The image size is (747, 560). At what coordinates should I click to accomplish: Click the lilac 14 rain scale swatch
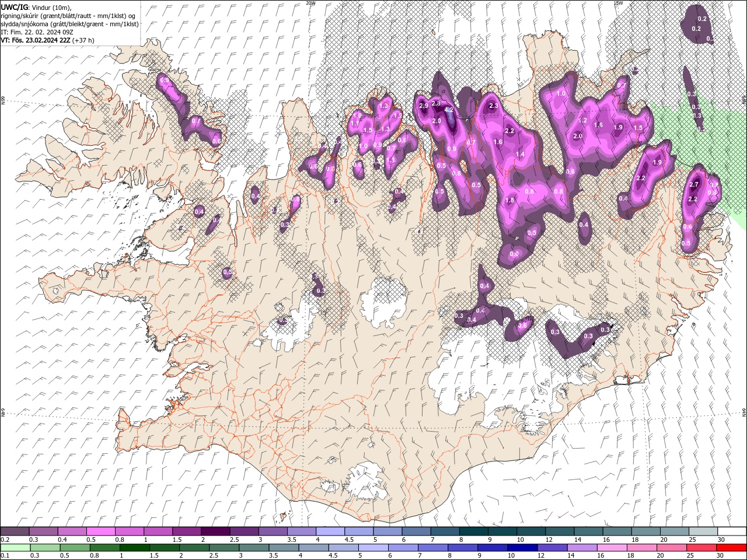click(x=582, y=547)
